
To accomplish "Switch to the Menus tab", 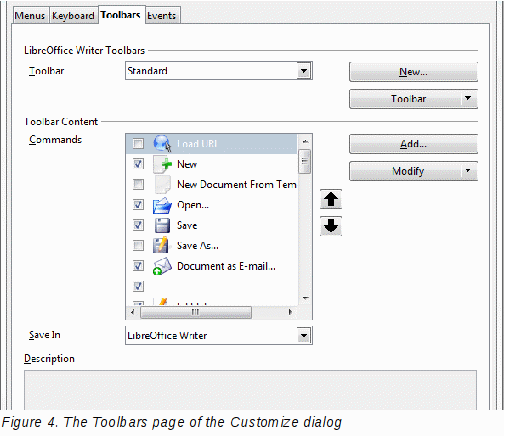I will (30, 16).
